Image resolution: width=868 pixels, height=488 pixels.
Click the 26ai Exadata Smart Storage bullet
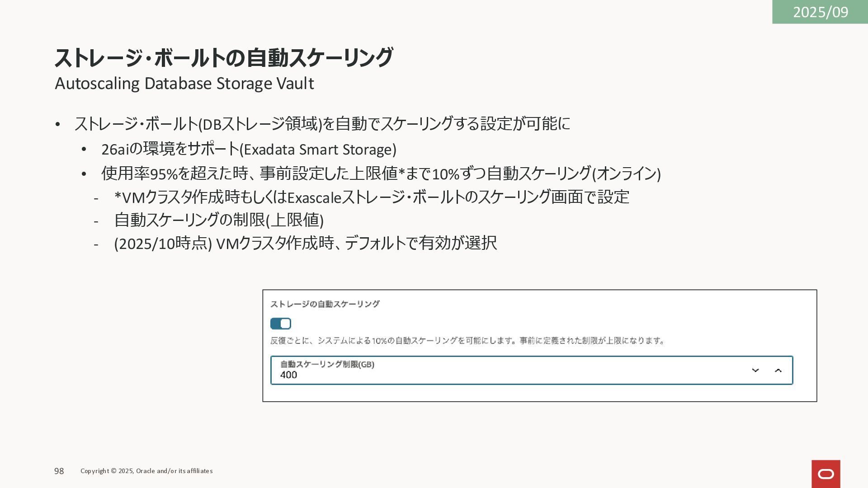tap(249, 149)
